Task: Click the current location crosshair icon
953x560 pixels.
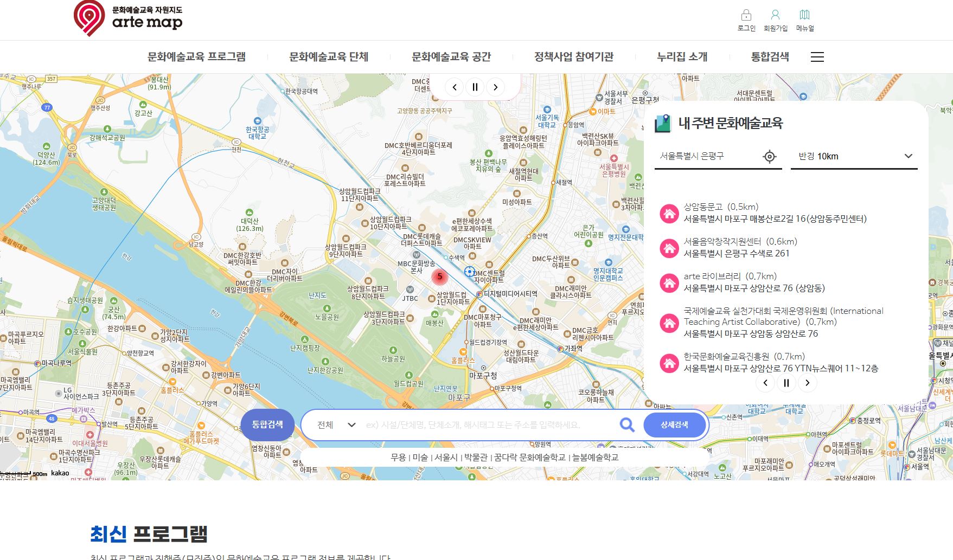Action: 769,157
